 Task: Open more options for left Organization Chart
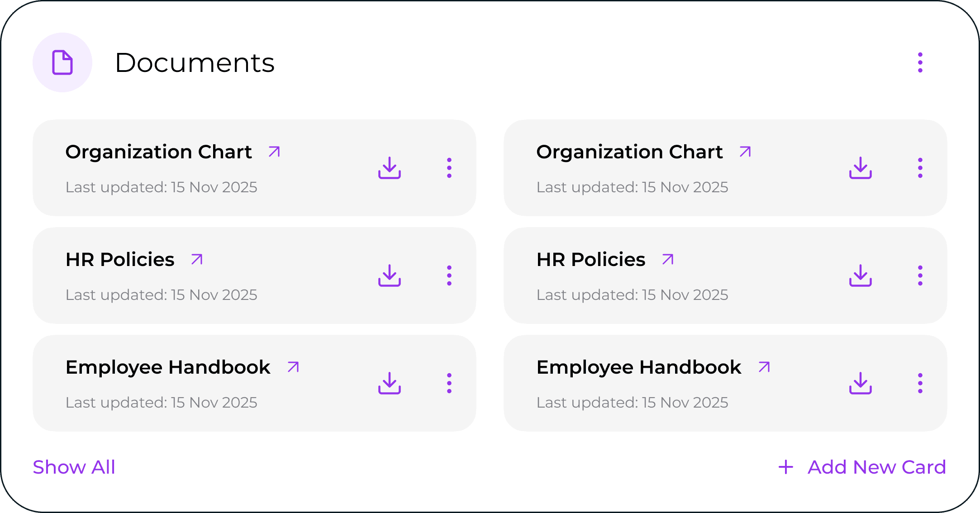(449, 168)
